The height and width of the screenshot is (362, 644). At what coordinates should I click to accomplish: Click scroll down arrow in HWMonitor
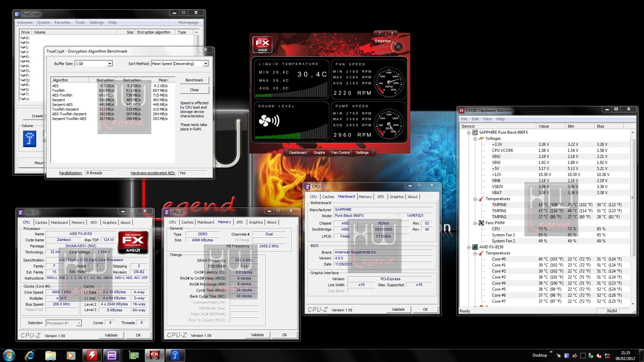tap(633, 304)
